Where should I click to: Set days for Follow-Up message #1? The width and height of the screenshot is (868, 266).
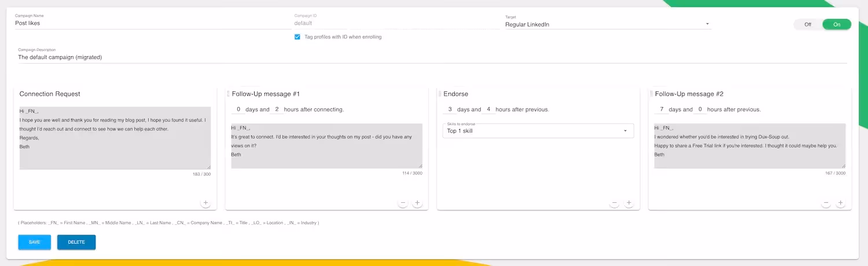238,109
